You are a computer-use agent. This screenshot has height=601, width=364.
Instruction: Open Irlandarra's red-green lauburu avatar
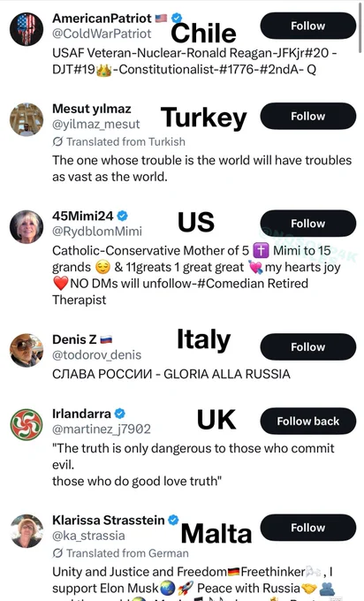coord(27,425)
